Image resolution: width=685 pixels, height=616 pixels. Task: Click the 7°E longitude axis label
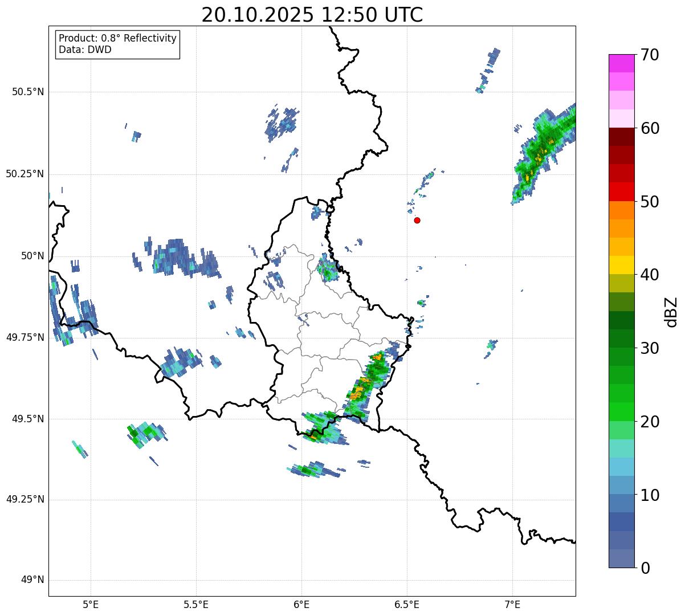pyautogui.click(x=512, y=604)
